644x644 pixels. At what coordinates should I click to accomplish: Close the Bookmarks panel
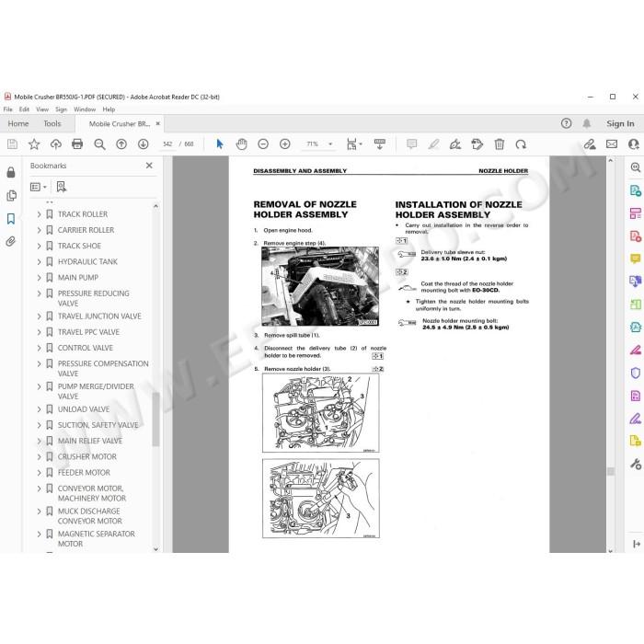click(x=149, y=166)
